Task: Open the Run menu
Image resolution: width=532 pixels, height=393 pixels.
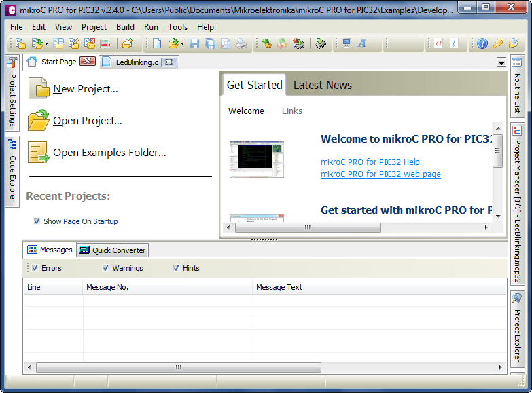Action: click(151, 27)
